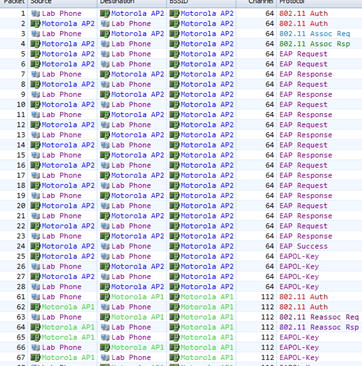
Task: Sort by the BSSID column header
Action: coord(202,3)
